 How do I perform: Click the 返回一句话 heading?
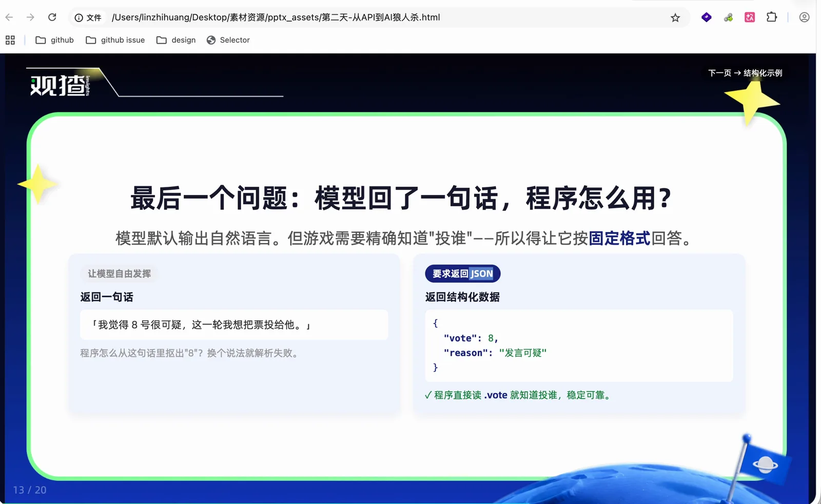click(107, 297)
